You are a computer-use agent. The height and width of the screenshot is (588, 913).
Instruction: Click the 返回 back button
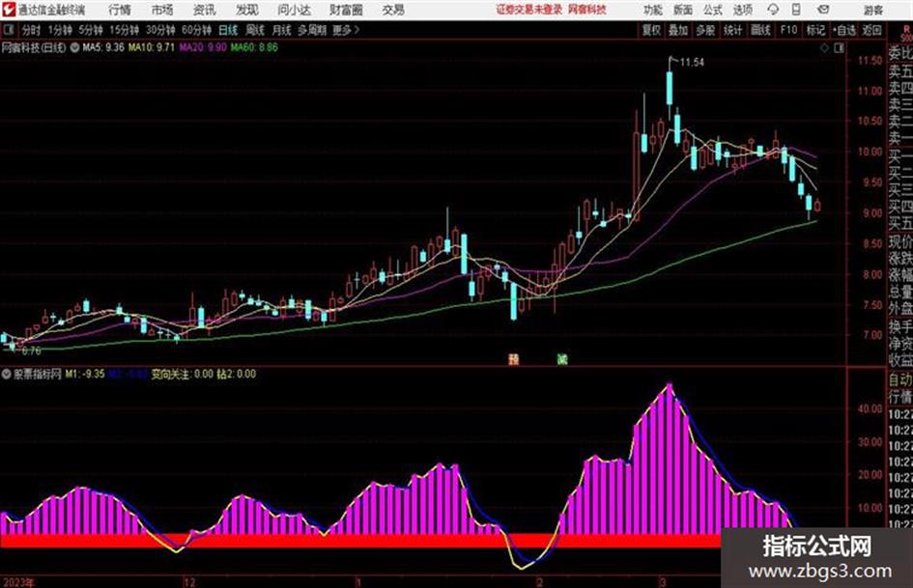871,30
